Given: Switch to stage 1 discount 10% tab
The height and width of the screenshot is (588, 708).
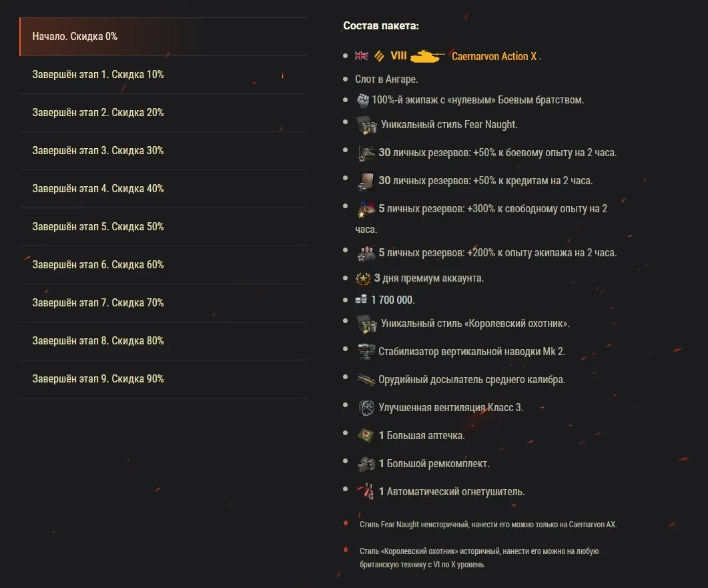Looking at the screenshot, I should (163, 75).
